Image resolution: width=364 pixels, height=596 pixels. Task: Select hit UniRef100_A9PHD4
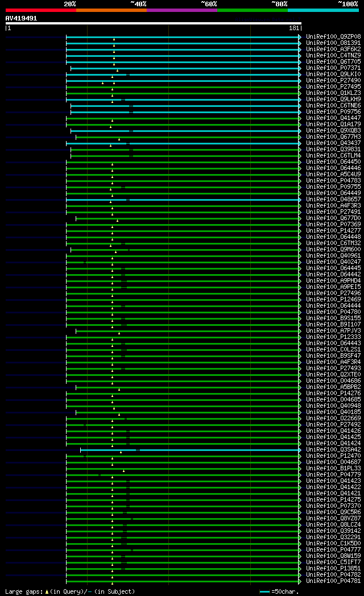tap(334, 281)
